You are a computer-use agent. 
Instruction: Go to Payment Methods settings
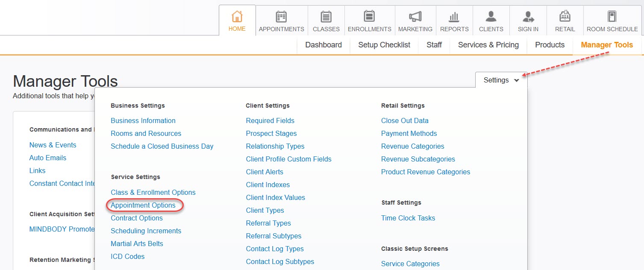(x=409, y=134)
